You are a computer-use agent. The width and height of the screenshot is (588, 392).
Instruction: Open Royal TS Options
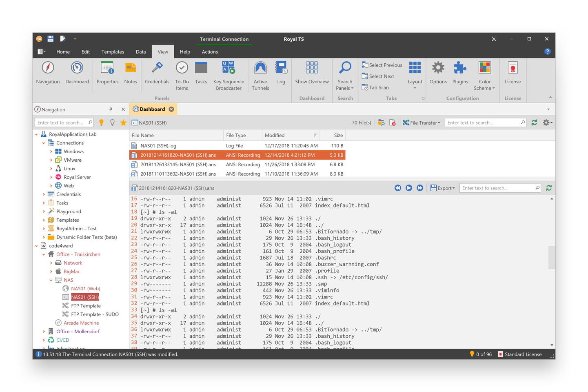point(438,73)
